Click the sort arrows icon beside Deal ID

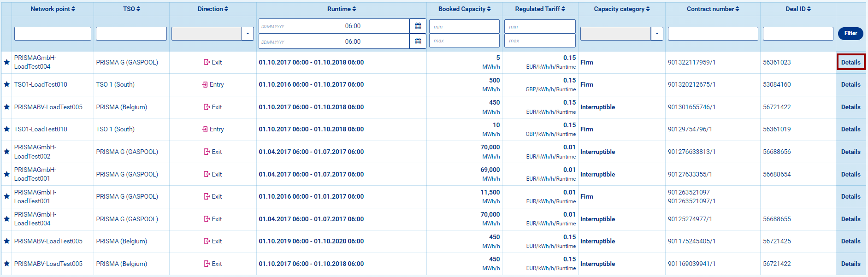coord(809,9)
